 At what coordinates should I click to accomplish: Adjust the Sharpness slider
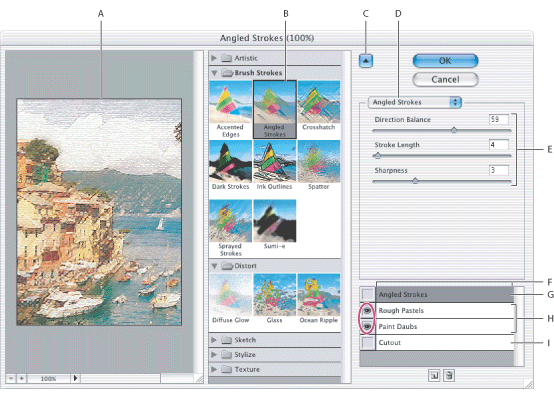point(415,181)
